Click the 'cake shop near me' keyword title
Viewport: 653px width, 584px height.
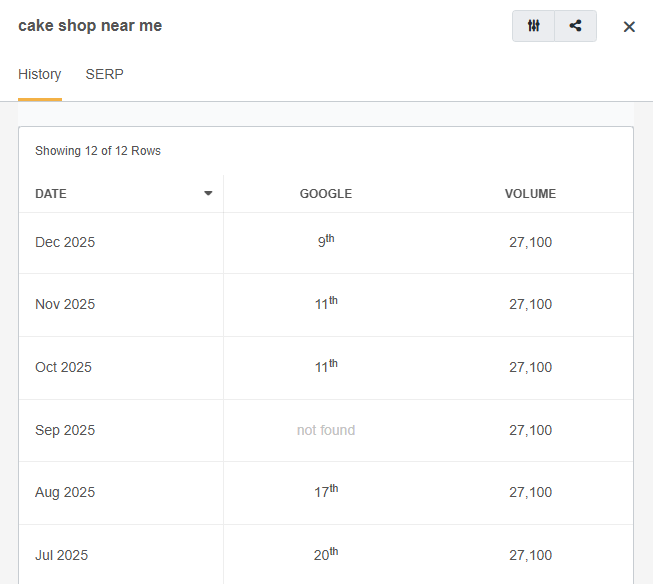90,26
